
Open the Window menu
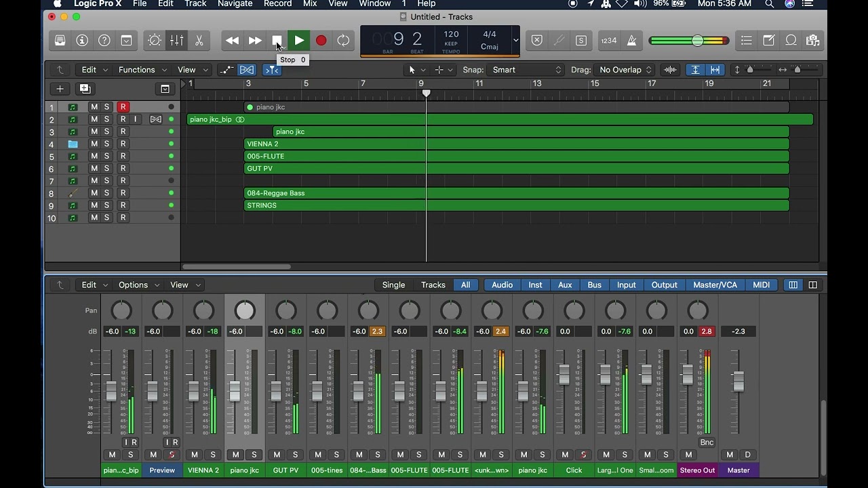pyautogui.click(x=374, y=4)
